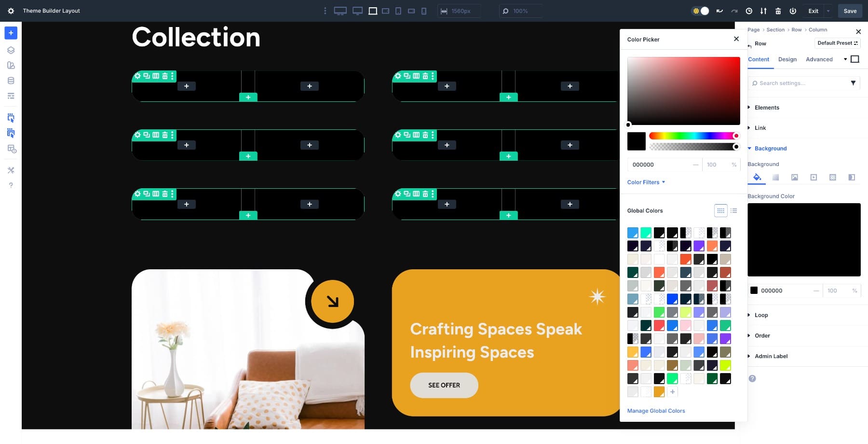
Task: Click the trash icon in top toolbar
Action: pos(778,11)
